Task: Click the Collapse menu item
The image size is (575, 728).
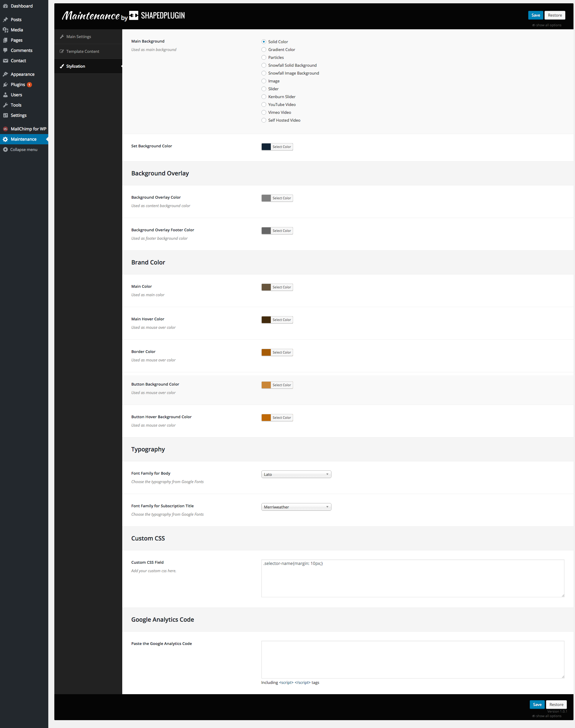Action: point(24,149)
